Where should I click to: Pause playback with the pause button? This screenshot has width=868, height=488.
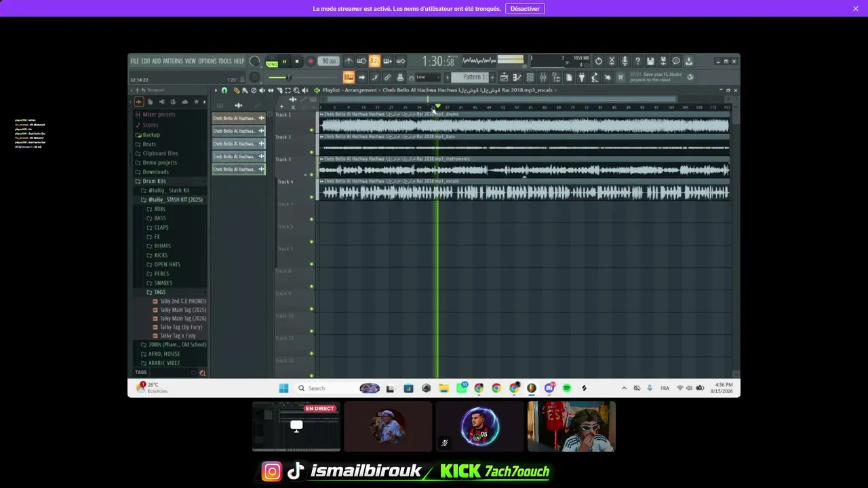point(284,62)
